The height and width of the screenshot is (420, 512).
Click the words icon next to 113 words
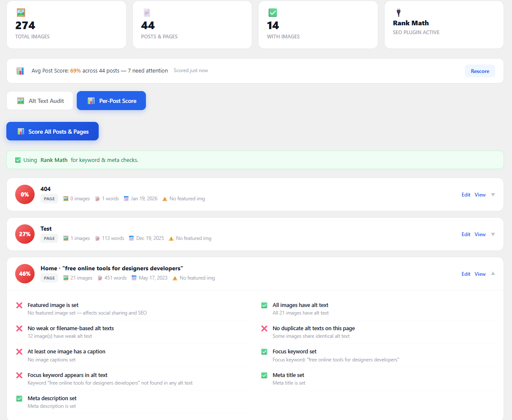click(x=97, y=238)
